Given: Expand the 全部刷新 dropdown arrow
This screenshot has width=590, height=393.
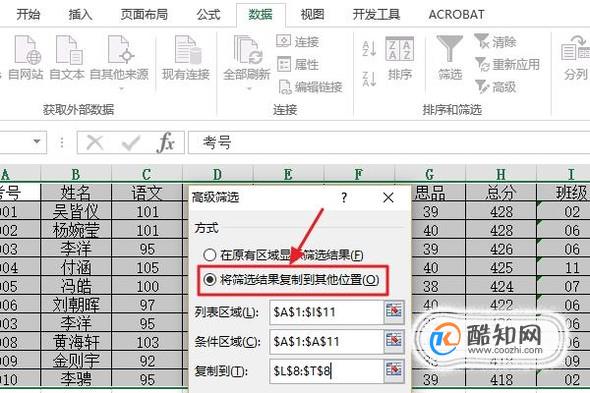Looking at the screenshot, I should click(248, 89).
